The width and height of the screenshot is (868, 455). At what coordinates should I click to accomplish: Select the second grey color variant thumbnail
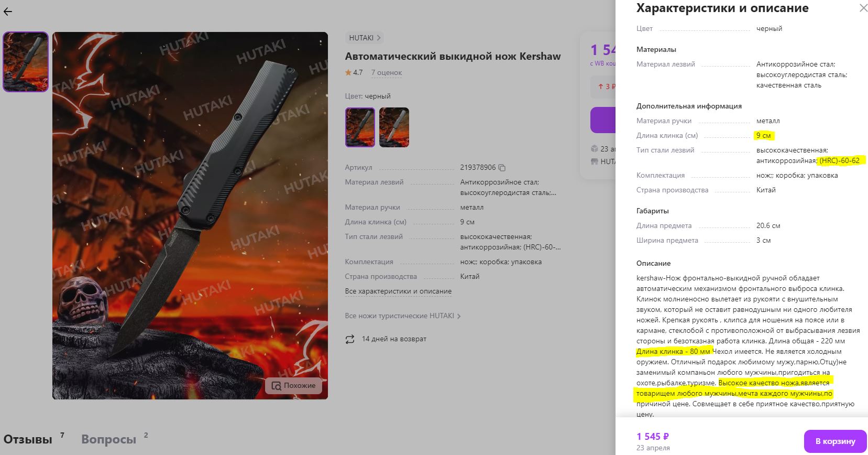(x=394, y=127)
